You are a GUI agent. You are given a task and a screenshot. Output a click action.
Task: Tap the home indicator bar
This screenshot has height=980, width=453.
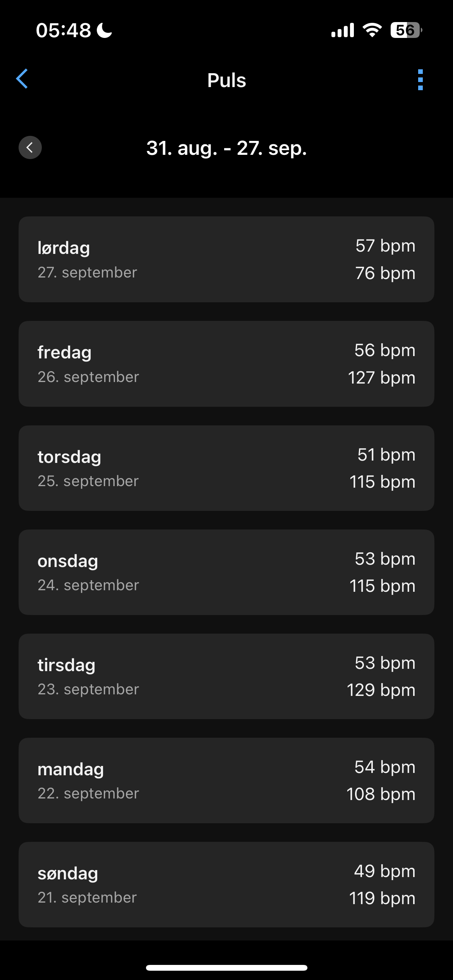(x=226, y=968)
